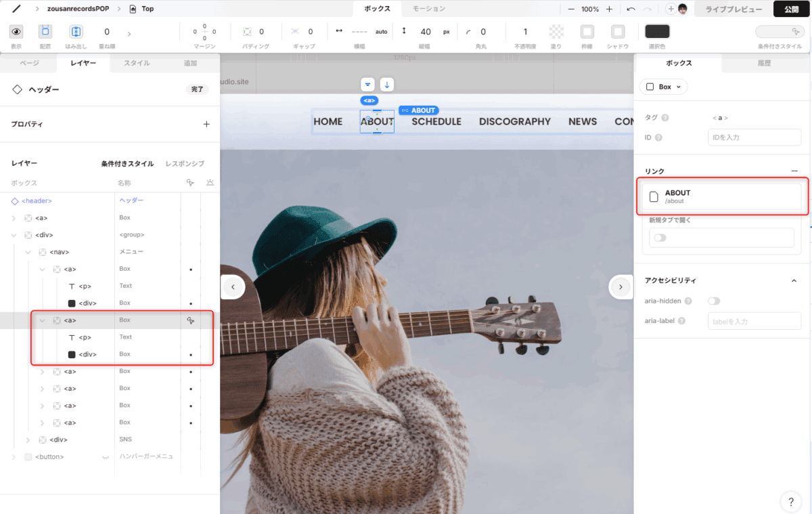
Task: Click the next slide arrow on carousel
Action: 621,287
